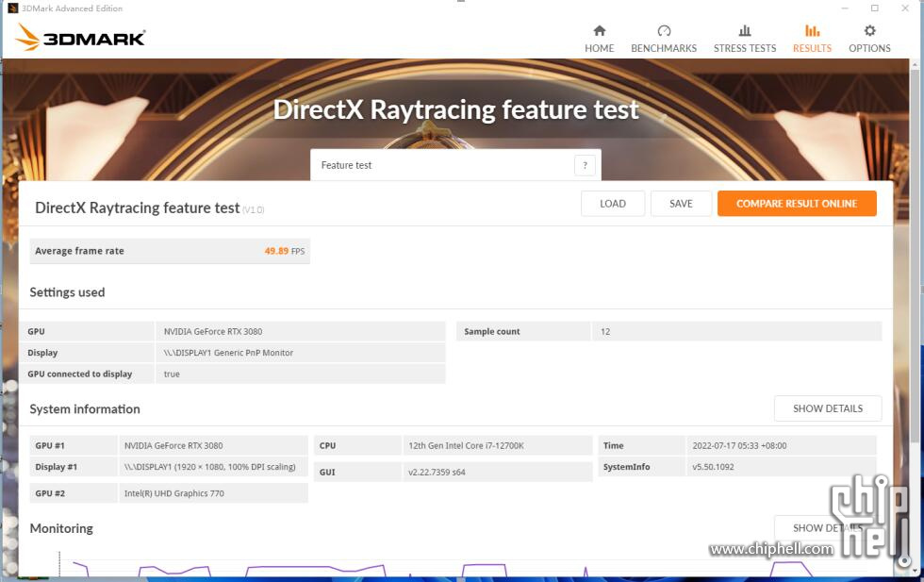Open the Benchmarks gauge icon

tap(664, 31)
